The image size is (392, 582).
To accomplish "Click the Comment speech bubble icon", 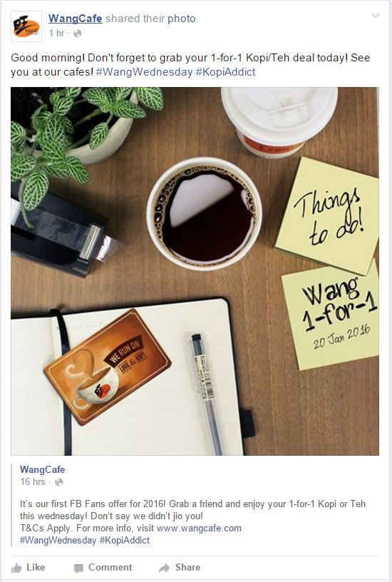I will point(78,568).
